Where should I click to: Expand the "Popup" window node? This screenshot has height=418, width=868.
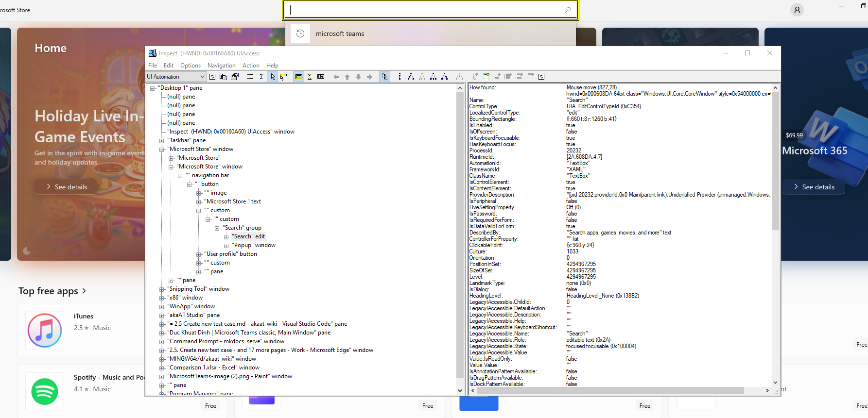point(226,245)
